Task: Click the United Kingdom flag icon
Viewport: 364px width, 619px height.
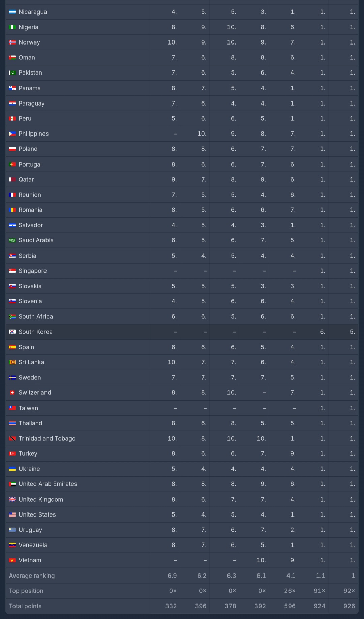Action: (x=12, y=500)
